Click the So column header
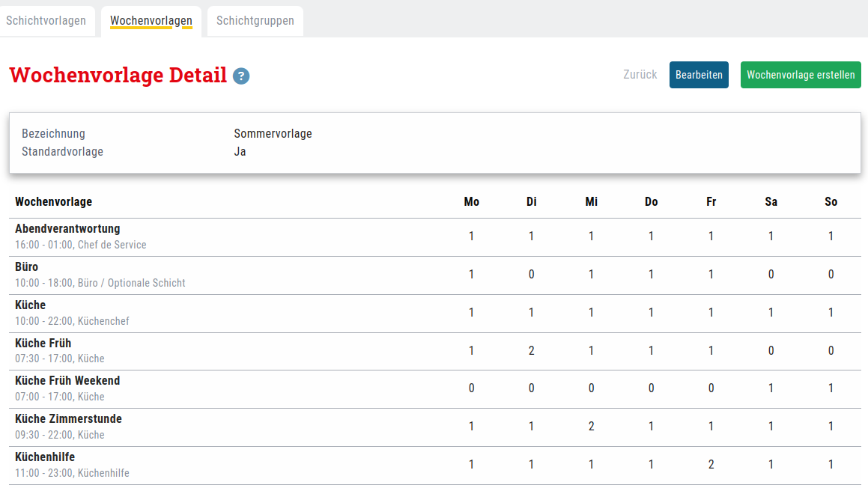The image size is (868, 488). (831, 202)
